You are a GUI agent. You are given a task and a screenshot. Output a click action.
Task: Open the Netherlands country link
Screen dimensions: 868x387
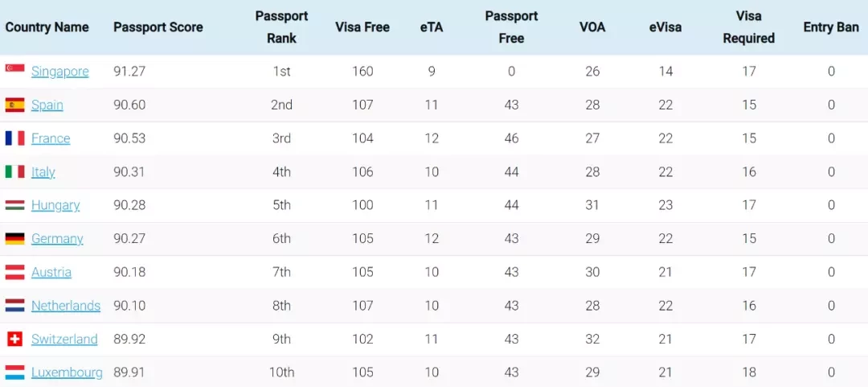66,306
